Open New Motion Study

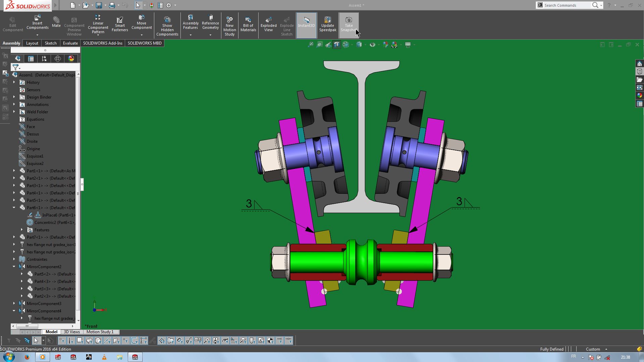(x=229, y=25)
